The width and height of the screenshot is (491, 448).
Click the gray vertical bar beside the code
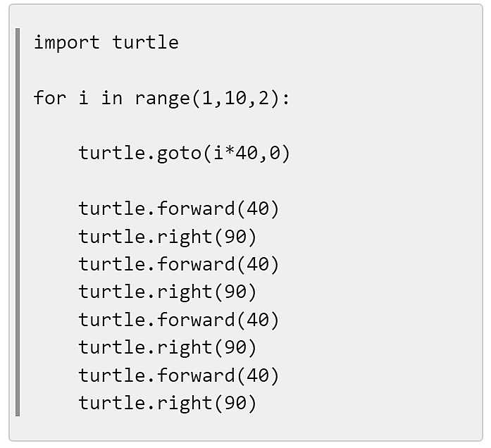click(18, 223)
